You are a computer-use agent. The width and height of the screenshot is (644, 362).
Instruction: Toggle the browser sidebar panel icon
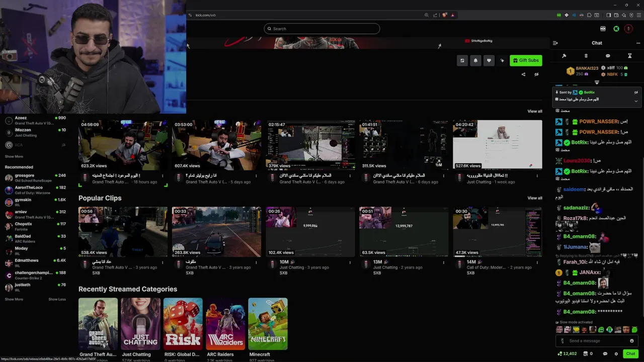click(x=608, y=15)
